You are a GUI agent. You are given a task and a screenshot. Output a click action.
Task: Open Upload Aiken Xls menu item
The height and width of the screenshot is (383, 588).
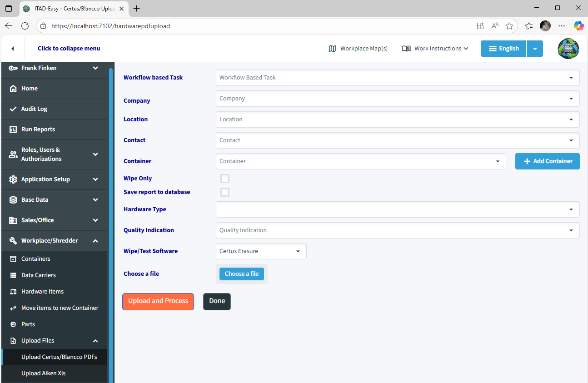[x=55, y=373]
